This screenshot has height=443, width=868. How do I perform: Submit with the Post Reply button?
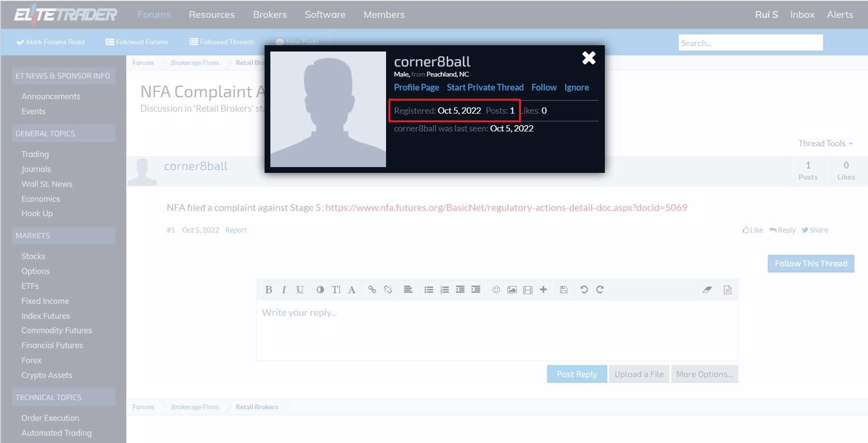point(577,374)
